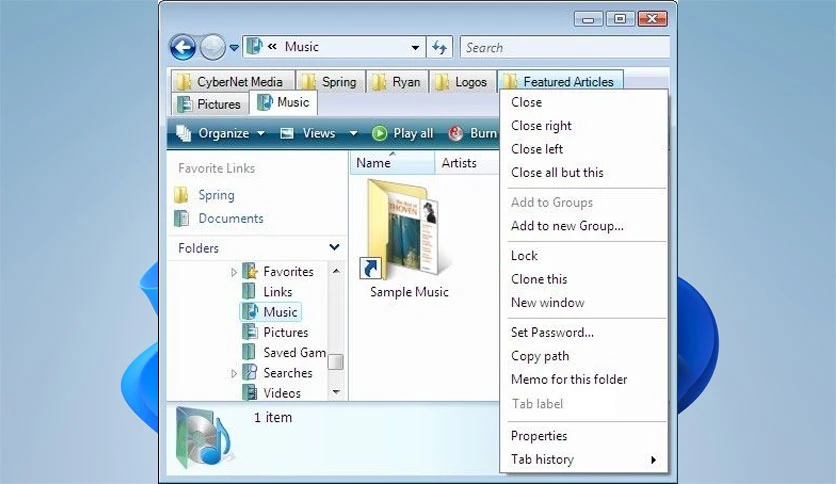Select the Featured Articles tab
The width and height of the screenshot is (836, 484).
click(x=560, y=82)
